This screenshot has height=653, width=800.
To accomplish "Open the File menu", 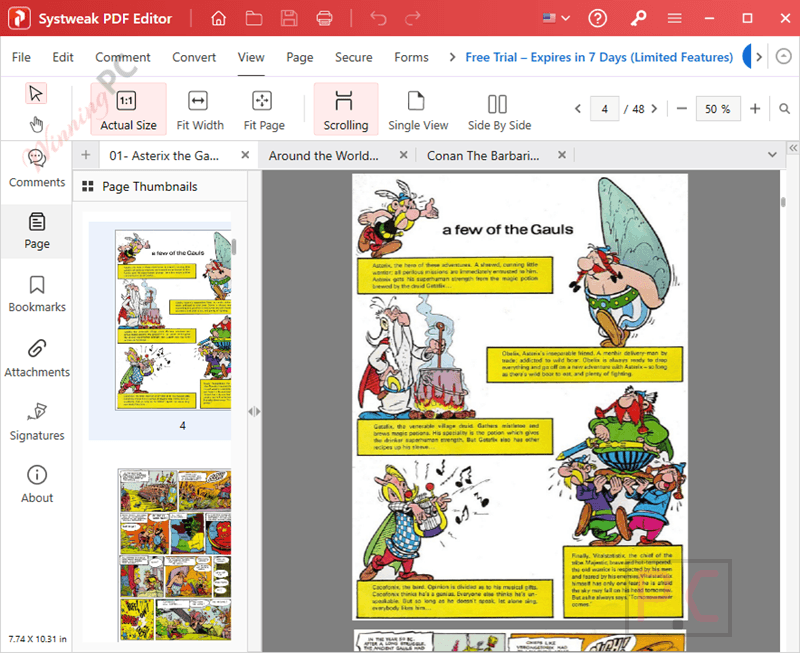I will (x=21, y=57).
